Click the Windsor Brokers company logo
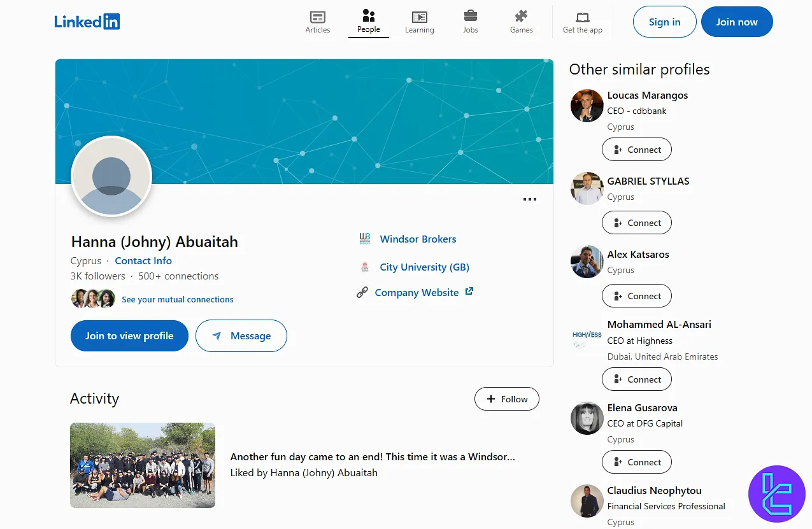The height and width of the screenshot is (529, 812). click(x=364, y=239)
